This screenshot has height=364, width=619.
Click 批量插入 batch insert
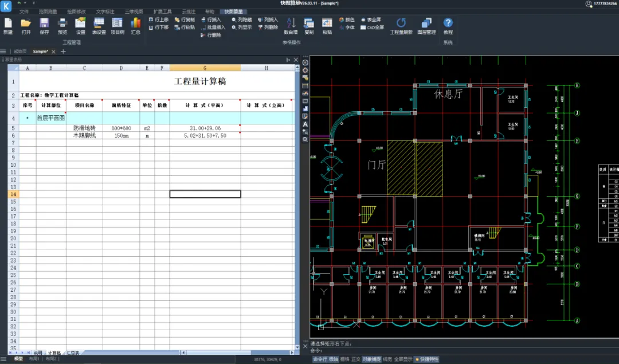pyautogui.click(x=213, y=28)
